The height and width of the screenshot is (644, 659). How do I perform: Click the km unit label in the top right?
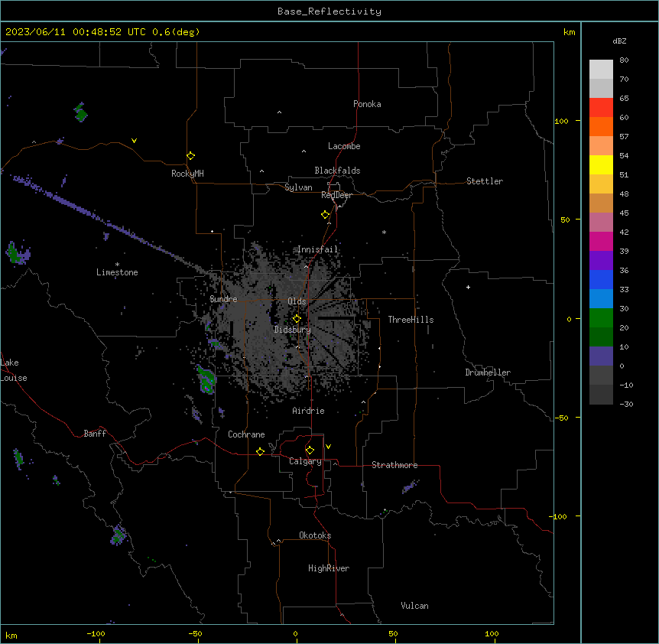coord(569,32)
